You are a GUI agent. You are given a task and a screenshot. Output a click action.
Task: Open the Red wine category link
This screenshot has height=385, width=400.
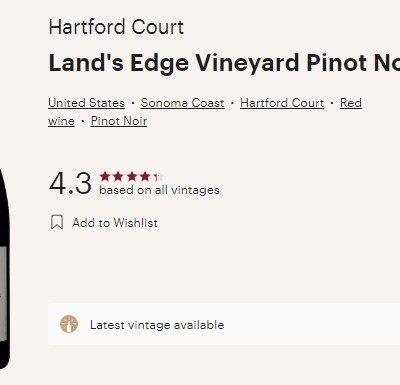pyautogui.click(x=351, y=103)
